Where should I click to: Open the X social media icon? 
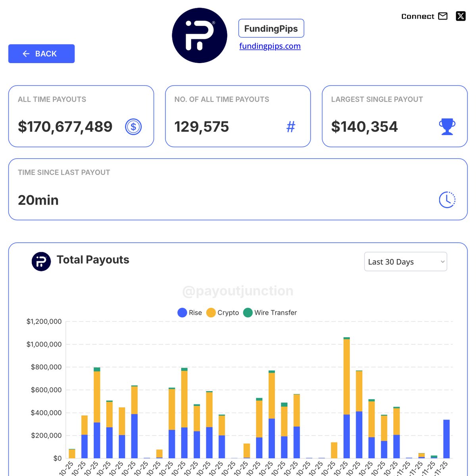[x=461, y=16]
